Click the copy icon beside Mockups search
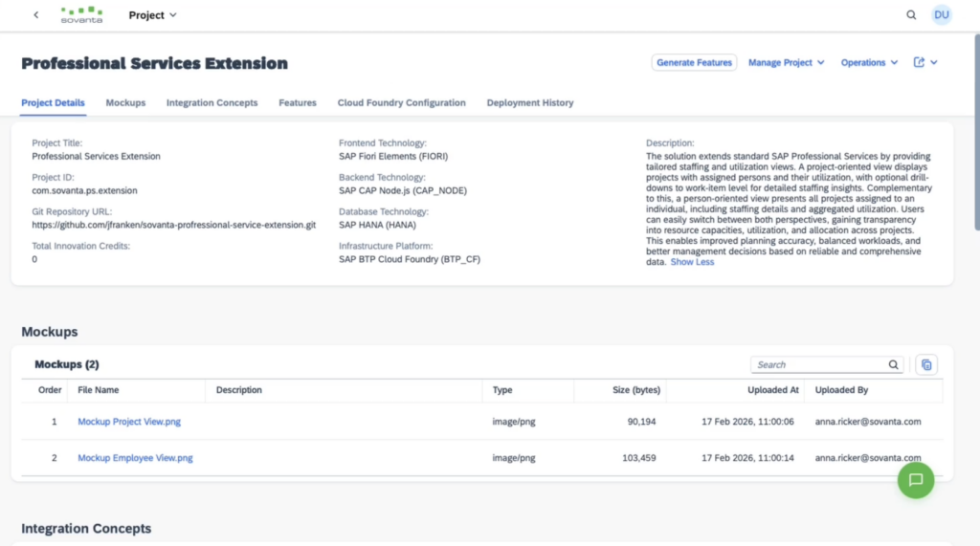 (x=926, y=364)
